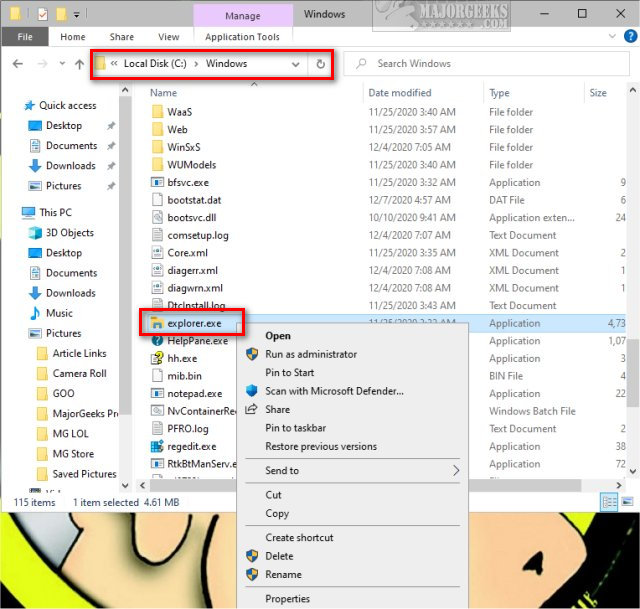
Task: Open Article Links folder in sidebar
Action: tap(79, 353)
